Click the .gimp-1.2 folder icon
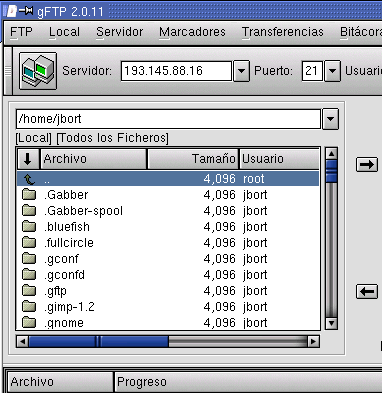Screen dimensions: 382x393 (x=29, y=307)
